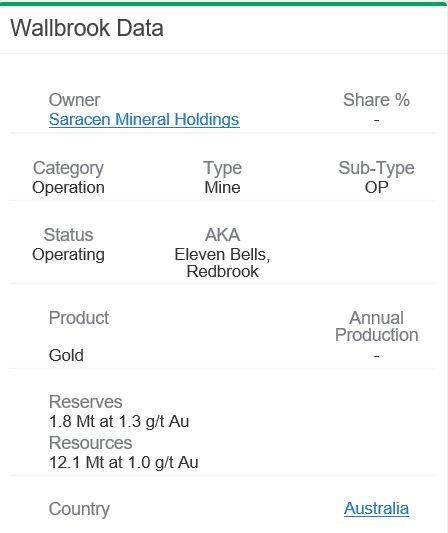Click the AKA label
Viewport: 448px width, 533px height.
point(223,235)
